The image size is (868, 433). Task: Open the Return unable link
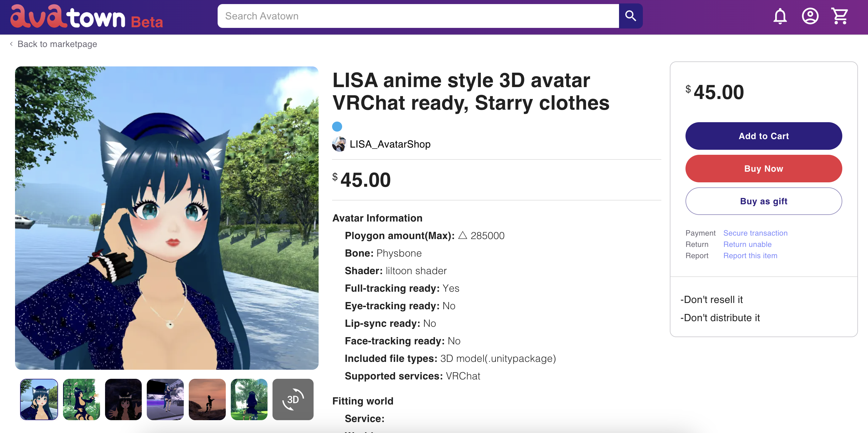click(747, 244)
